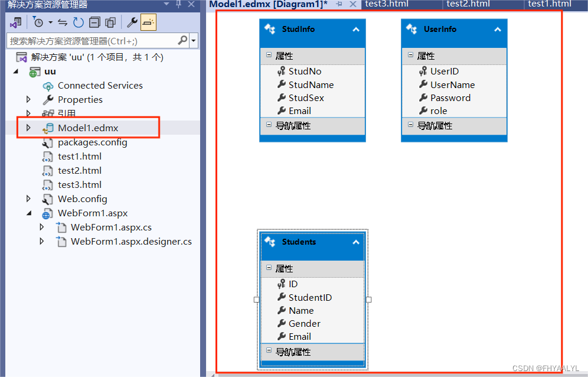Click the collapse all icon in toolbar

click(94, 22)
